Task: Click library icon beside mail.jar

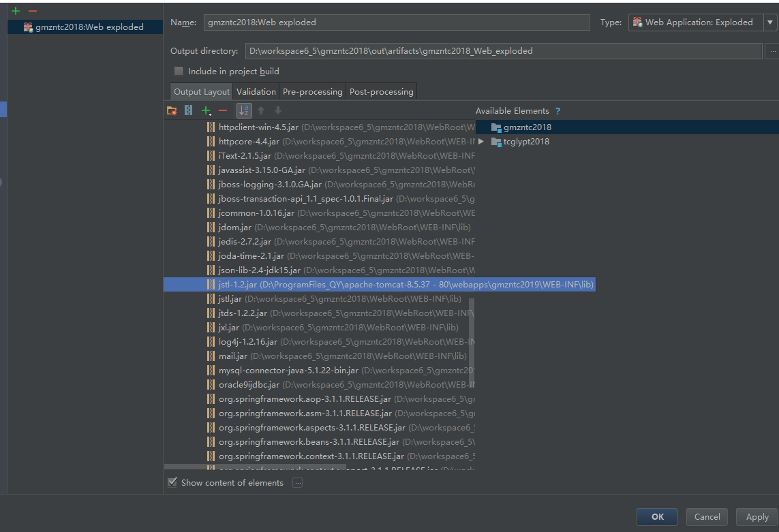Action: click(211, 356)
